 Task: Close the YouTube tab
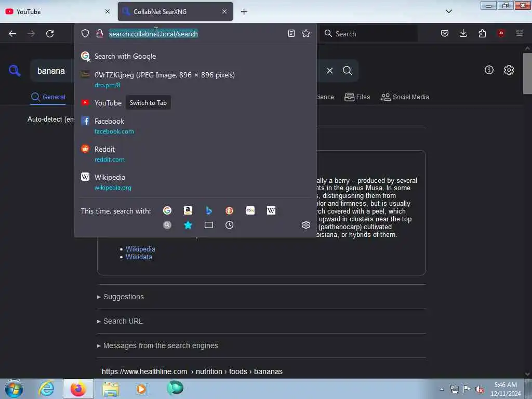108,11
